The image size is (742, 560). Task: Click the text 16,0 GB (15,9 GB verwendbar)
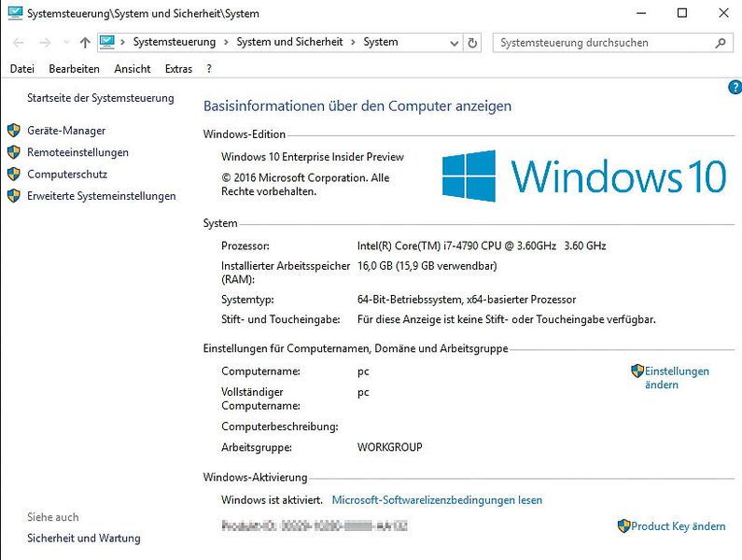tap(427, 266)
